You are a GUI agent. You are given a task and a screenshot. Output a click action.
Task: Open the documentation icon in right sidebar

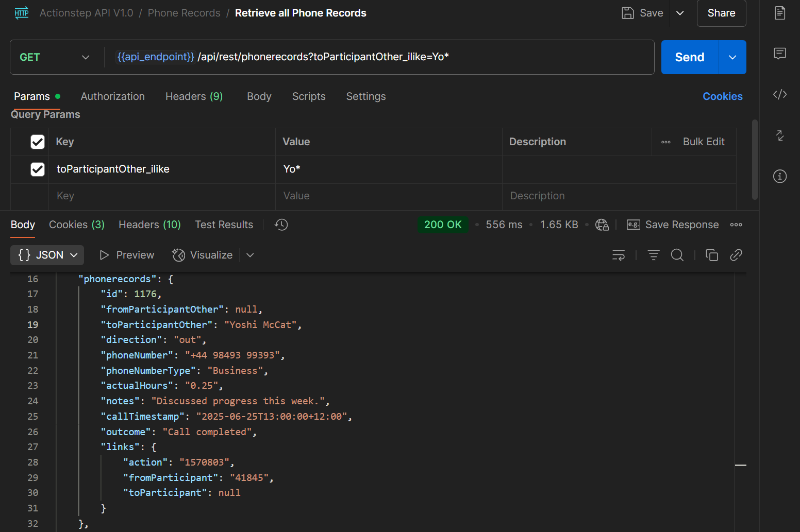pos(780,13)
